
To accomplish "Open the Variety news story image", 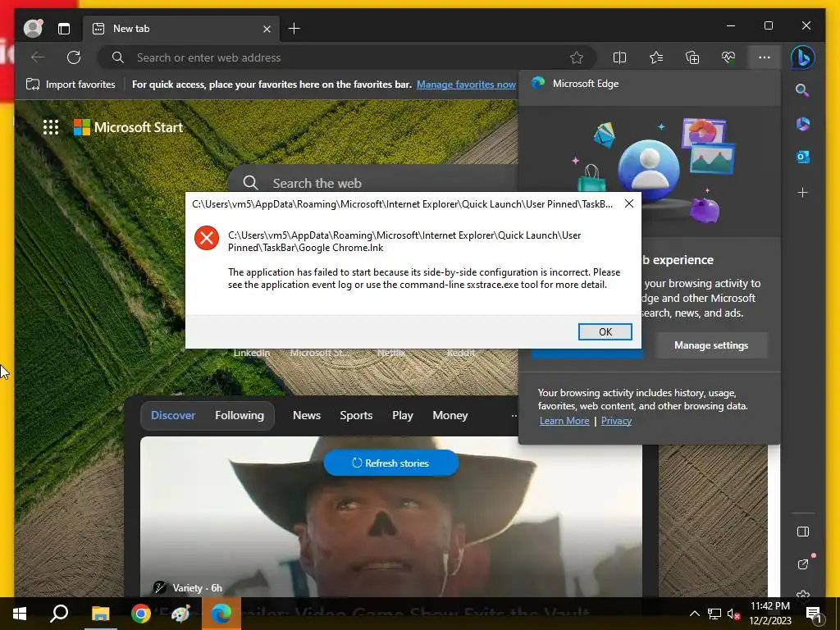I will (391, 517).
